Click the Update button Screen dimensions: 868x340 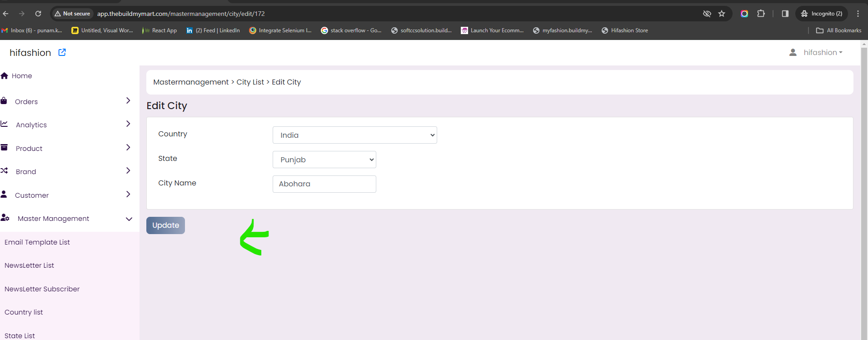pyautogui.click(x=165, y=225)
